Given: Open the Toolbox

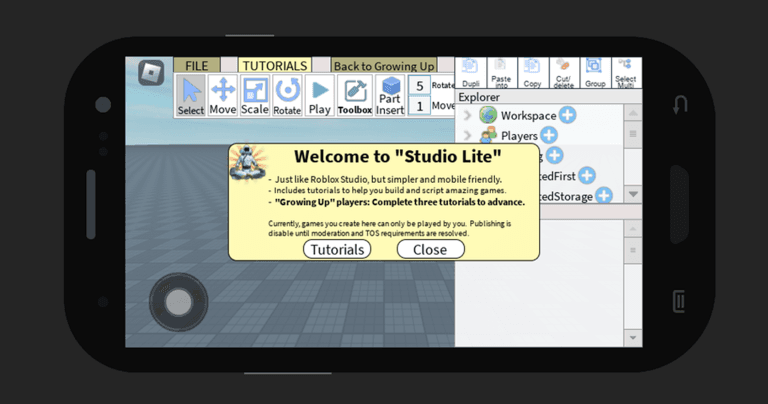Looking at the screenshot, I should 355,95.
